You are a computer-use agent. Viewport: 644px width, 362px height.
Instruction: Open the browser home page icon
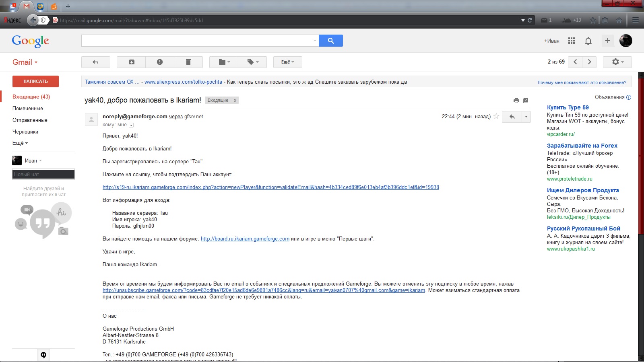pyautogui.click(x=619, y=20)
